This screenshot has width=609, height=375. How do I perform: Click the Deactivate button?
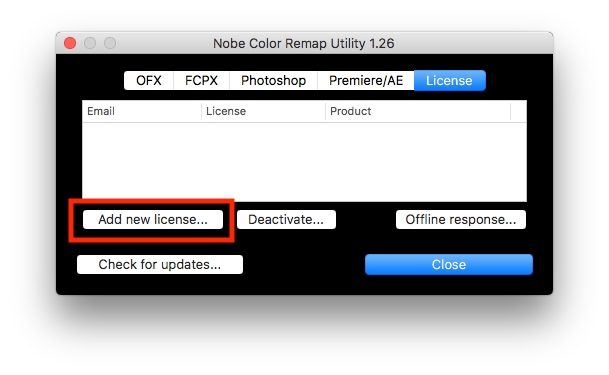tap(286, 220)
